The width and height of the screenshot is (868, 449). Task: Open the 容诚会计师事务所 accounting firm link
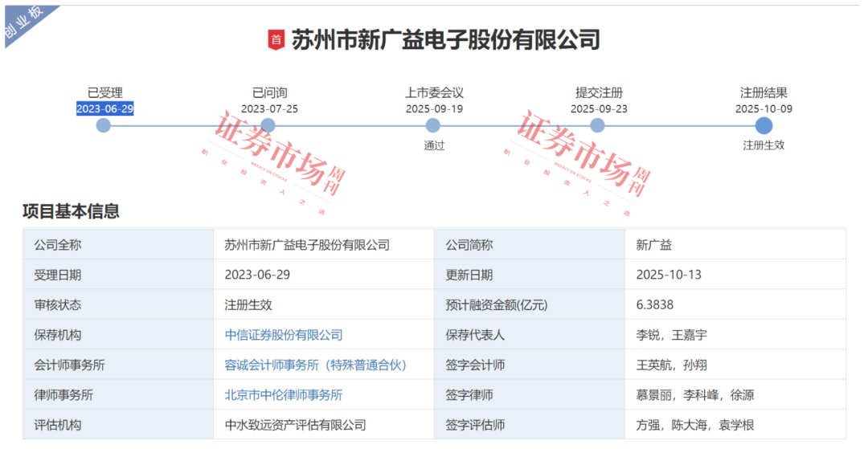point(316,365)
